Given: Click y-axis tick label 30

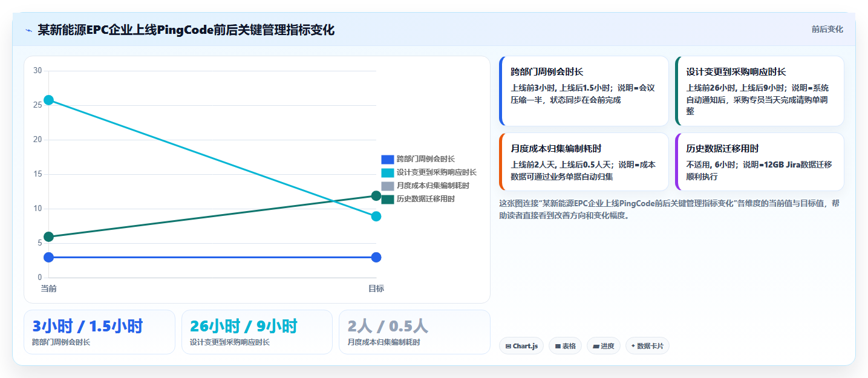Looking at the screenshot, I should (x=38, y=71).
